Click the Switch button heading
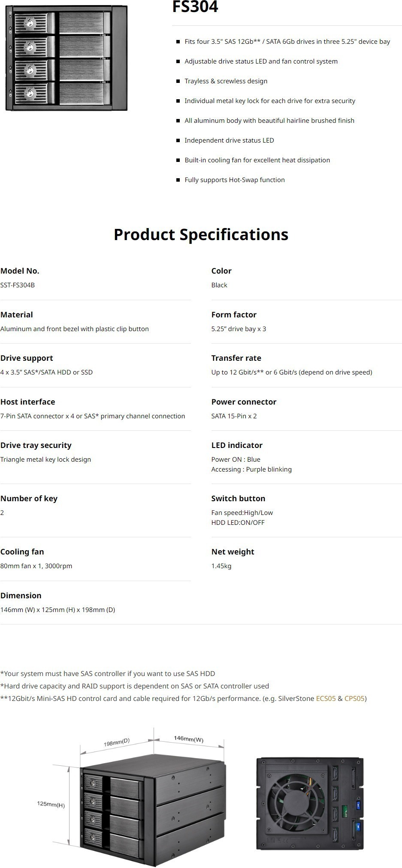This screenshot has width=402, height=868. click(x=238, y=499)
